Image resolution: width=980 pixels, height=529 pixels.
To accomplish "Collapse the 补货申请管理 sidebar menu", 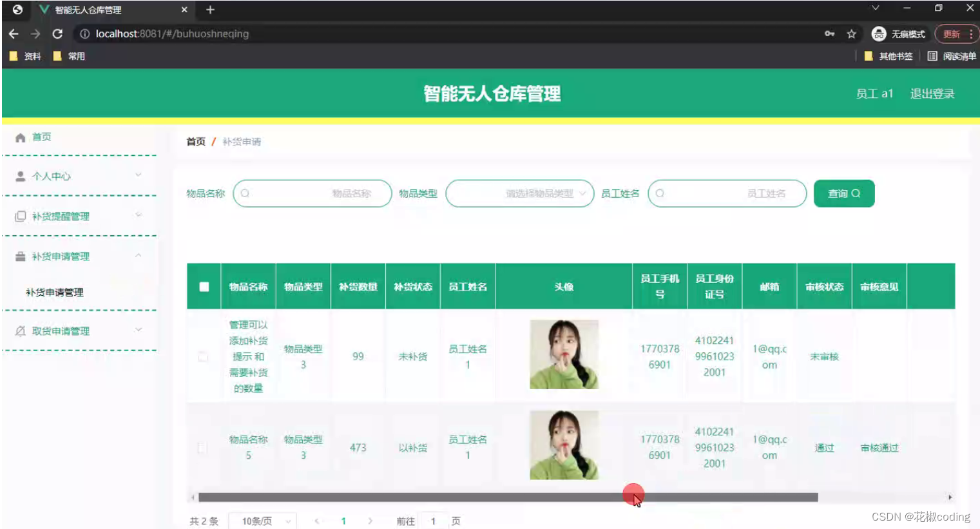I will [x=138, y=256].
